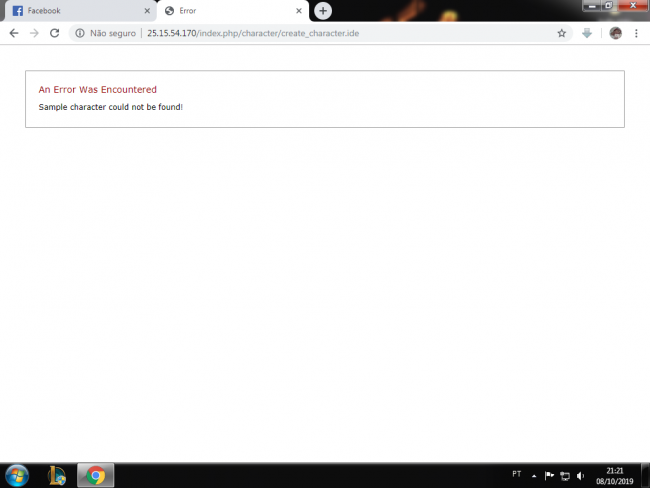Open the Windows Start menu
This screenshot has width=650, height=488.
pos(17,475)
